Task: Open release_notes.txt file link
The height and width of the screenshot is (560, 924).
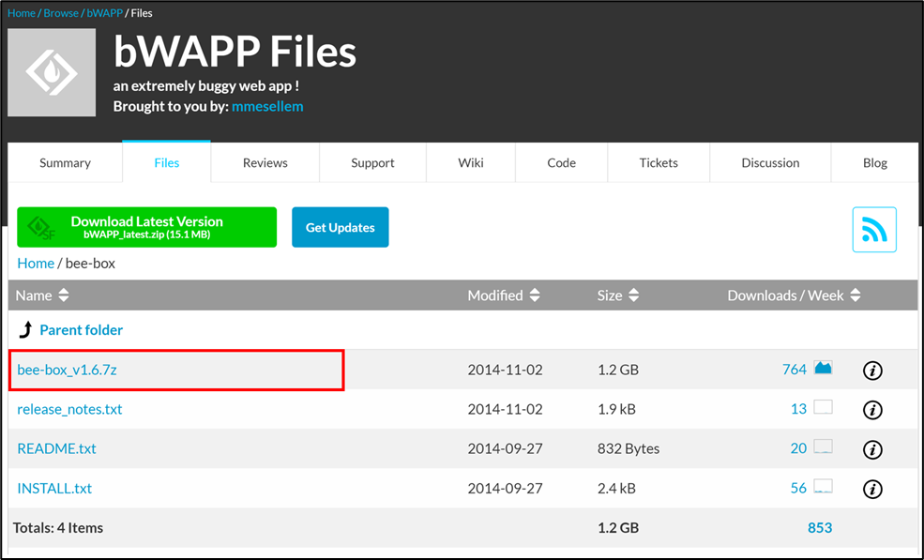Action: (69, 409)
